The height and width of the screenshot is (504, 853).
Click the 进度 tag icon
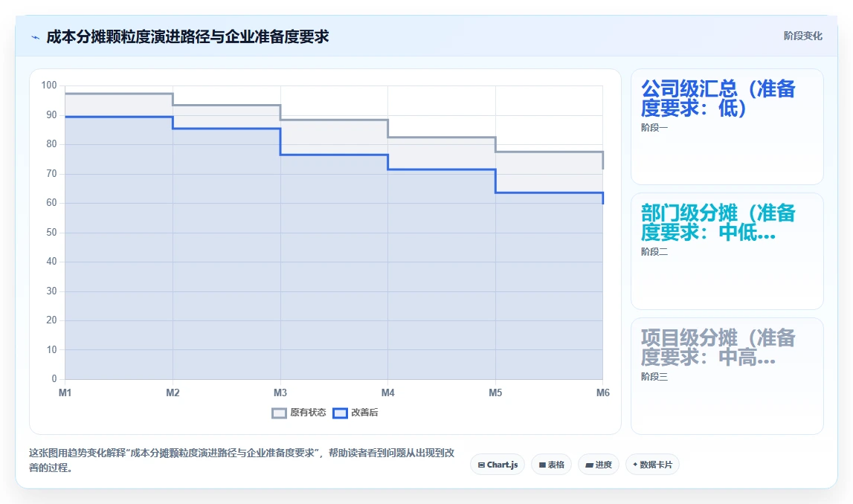coord(589,465)
